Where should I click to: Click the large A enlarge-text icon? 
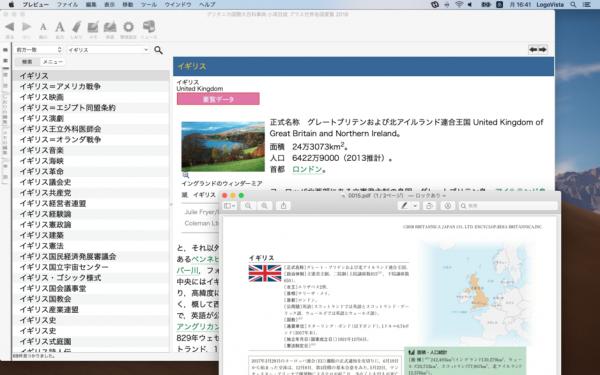[60, 27]
